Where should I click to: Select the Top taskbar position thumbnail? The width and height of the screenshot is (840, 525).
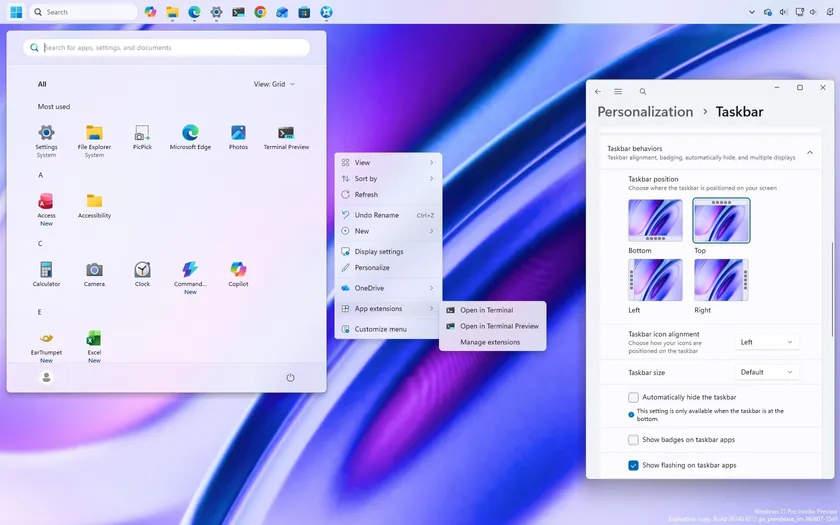point(721,221)
